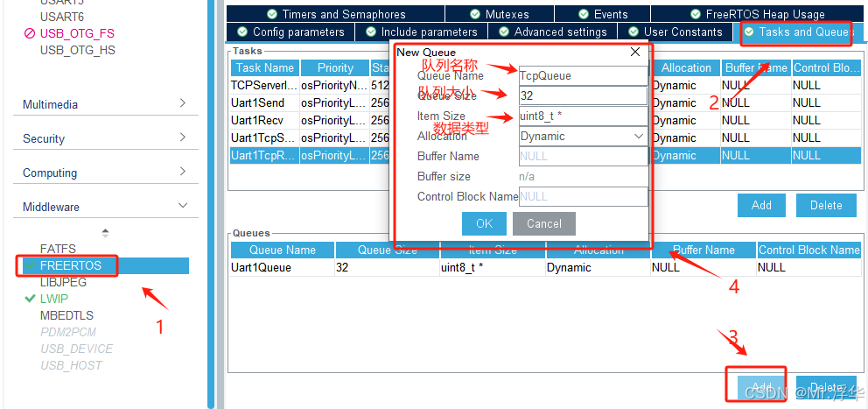This screenshot has width=868, height=409.
Task: Collapse the Middleware category
Action: (x=105, y=207)
